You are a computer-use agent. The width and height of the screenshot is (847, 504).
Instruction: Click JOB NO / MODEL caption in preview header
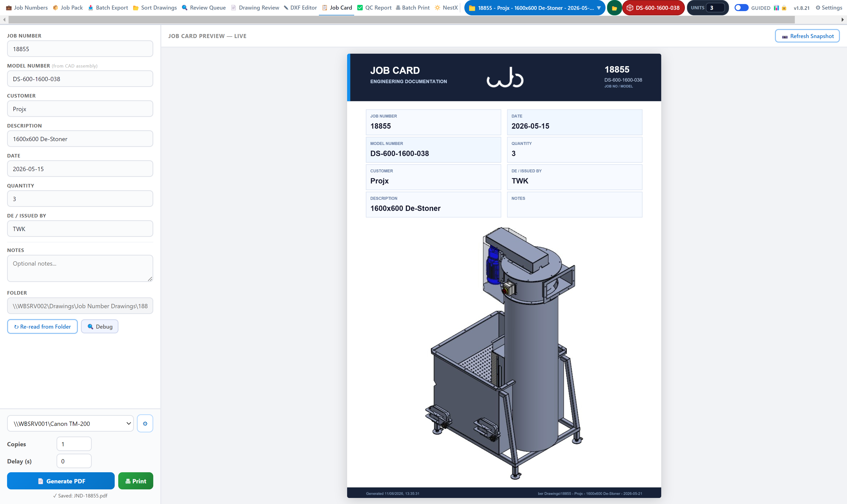[618, 86]
